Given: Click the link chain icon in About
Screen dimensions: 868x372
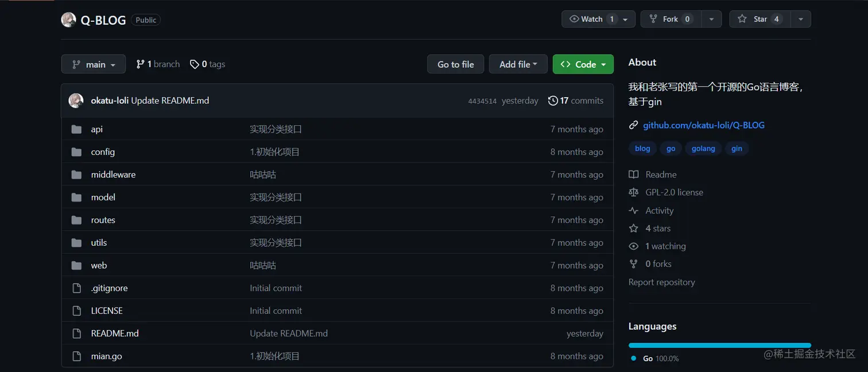Looking at the screenshot, I should click(634, 125).
